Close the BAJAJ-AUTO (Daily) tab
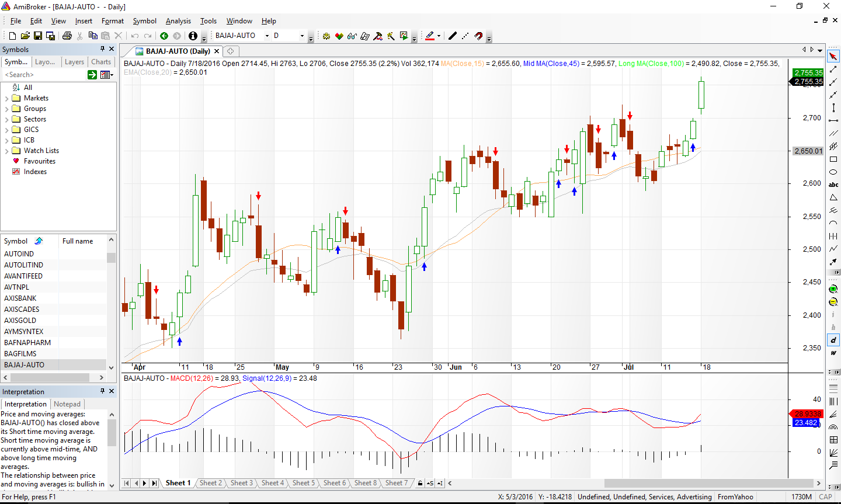 217,51
